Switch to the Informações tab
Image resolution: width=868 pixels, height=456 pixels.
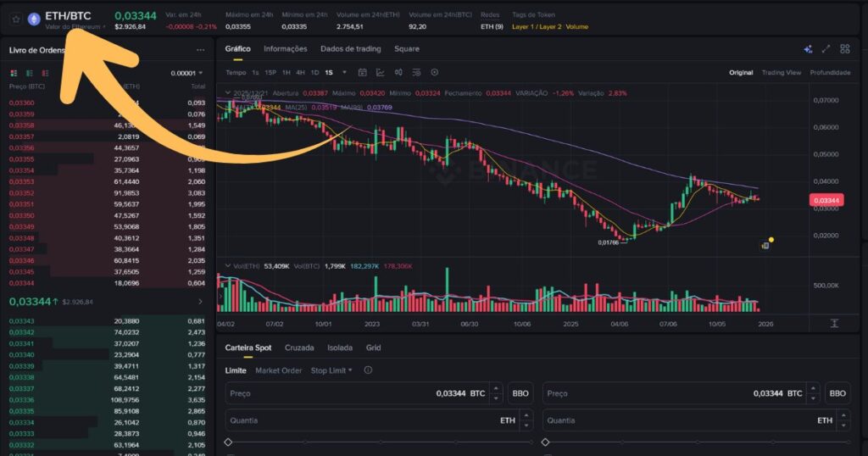click(x=285, y=49)
